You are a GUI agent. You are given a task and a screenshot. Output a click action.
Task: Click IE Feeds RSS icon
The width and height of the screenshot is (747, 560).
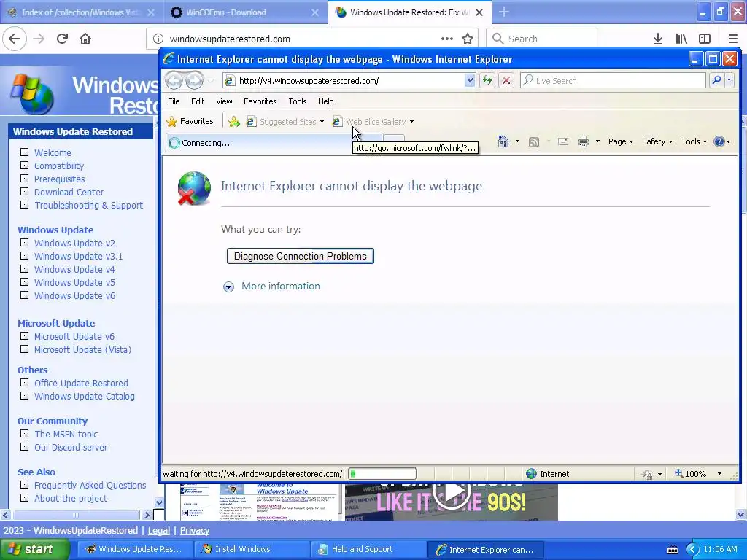534,142
